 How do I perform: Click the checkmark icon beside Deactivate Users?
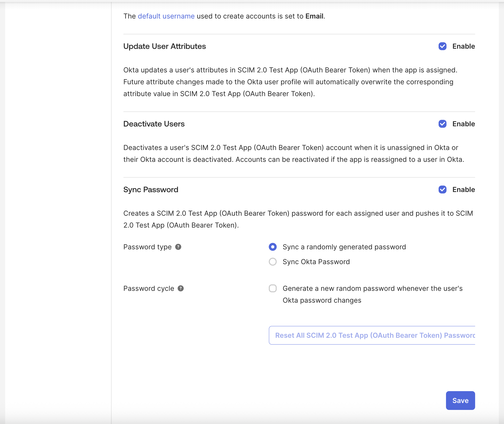tap(443, 124)
